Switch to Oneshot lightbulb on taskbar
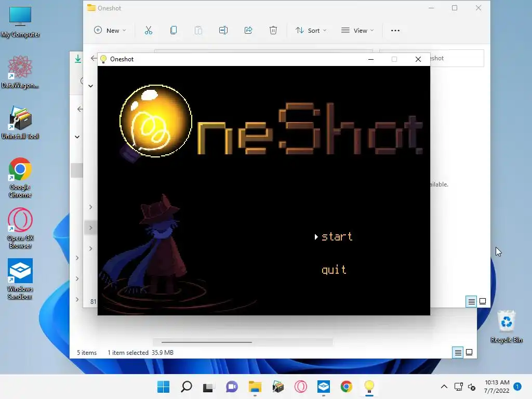Screen dimensions: 532x399 [x=369, y=387]
